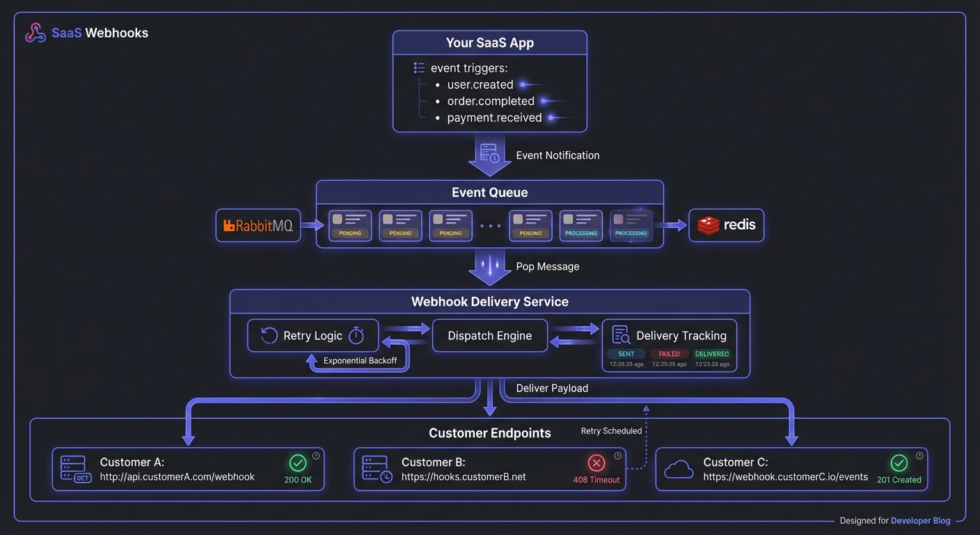Click the server icon for Customer A
Screen dimensions: 980x535
tap(73, 470)
